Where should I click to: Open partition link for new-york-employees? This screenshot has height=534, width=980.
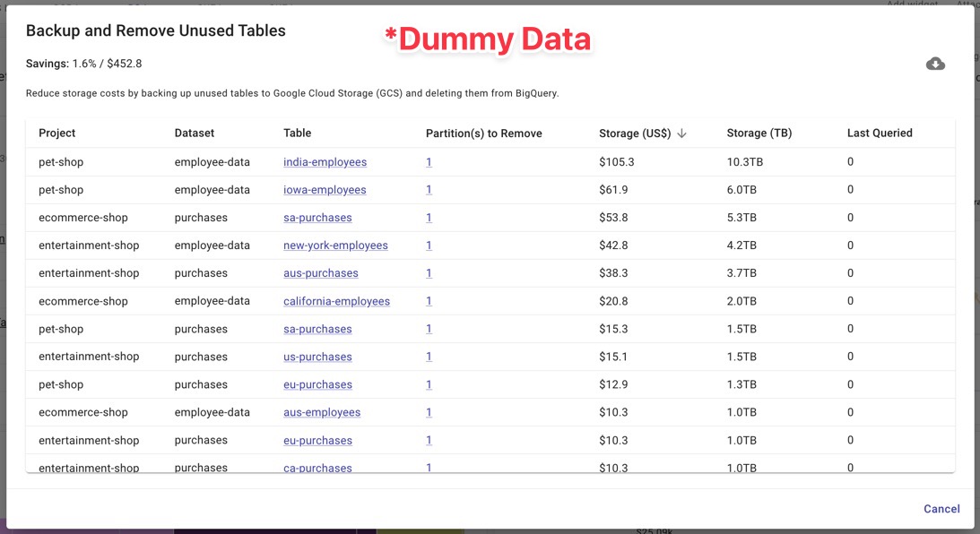click(x=429, y=245)
